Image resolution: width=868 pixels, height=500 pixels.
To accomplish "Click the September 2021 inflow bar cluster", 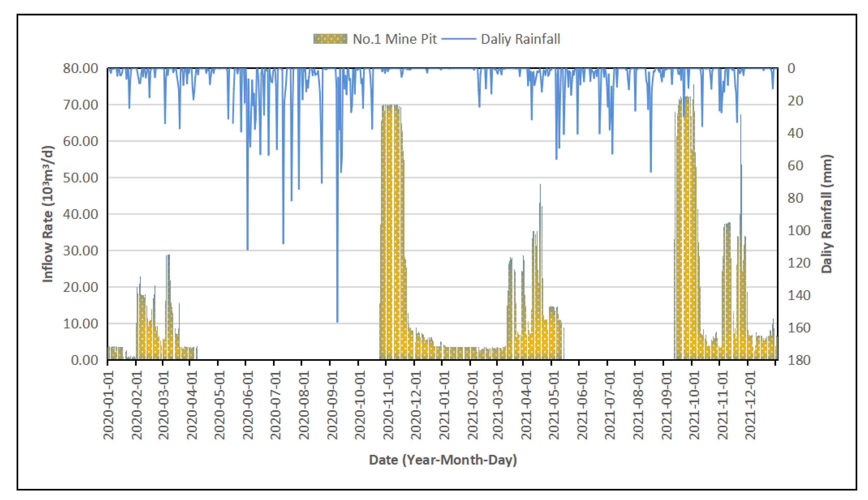I will 686,240.
